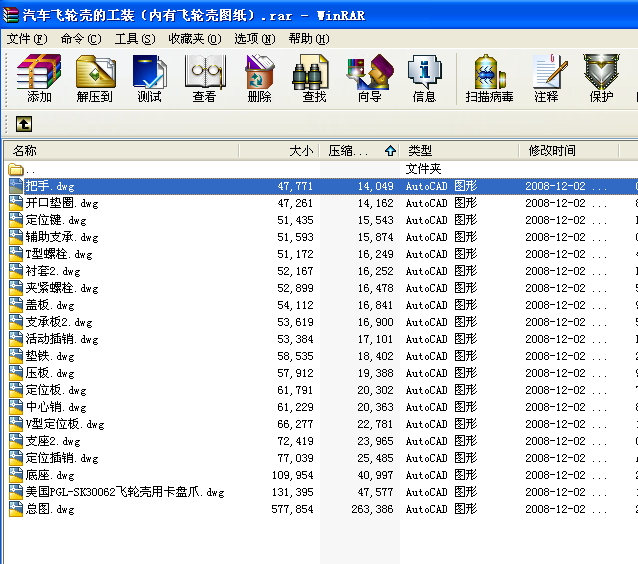Click file icon of 盖板.dwg
Screen dimensions: 638x564
coord(16,305)
